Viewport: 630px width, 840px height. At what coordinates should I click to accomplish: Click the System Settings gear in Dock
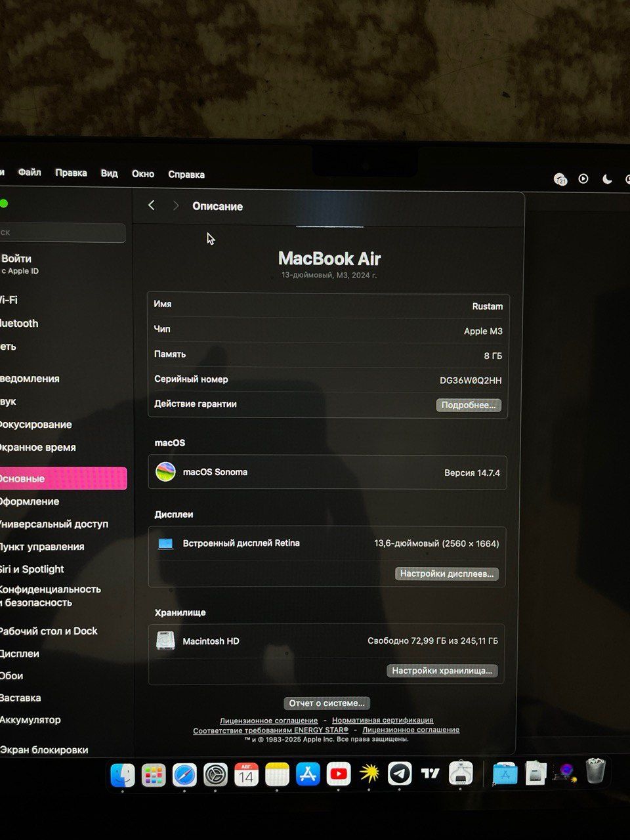(215, 775)
